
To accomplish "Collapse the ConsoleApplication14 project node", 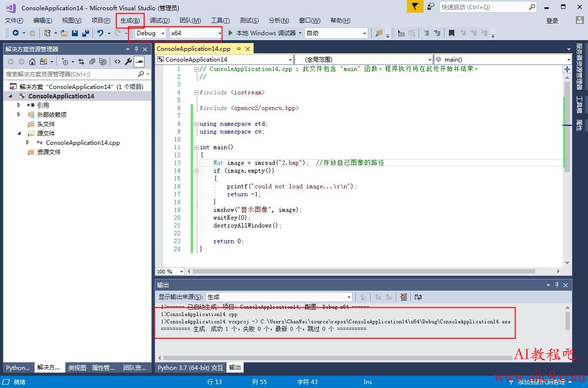I will coord(10,96).
